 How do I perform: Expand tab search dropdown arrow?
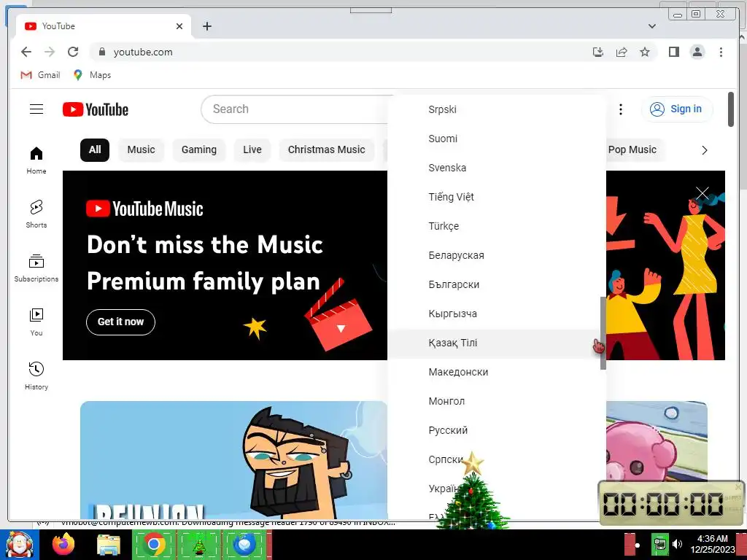coord(652,26)
